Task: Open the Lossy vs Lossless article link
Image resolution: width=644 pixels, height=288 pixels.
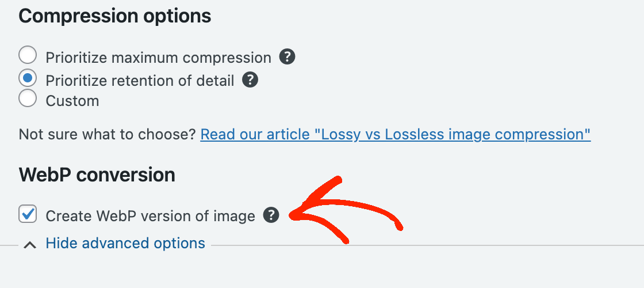Action: [395, 135]
